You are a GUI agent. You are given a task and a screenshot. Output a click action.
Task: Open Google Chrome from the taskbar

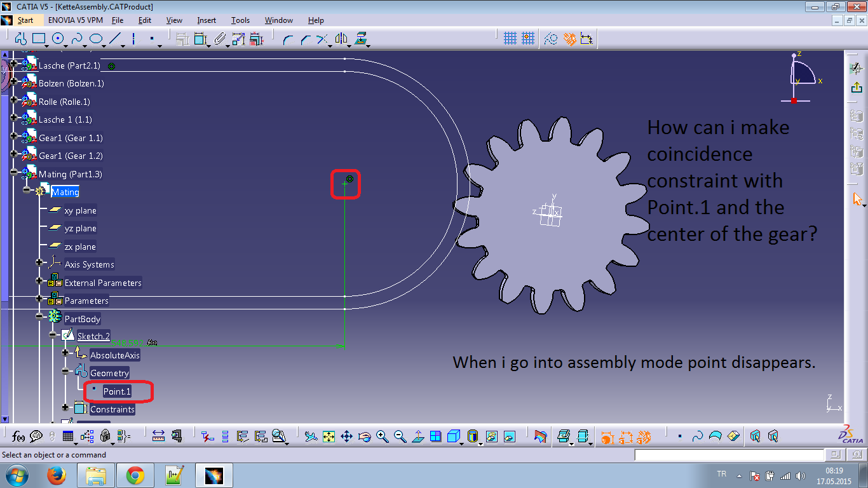[135, 475]
